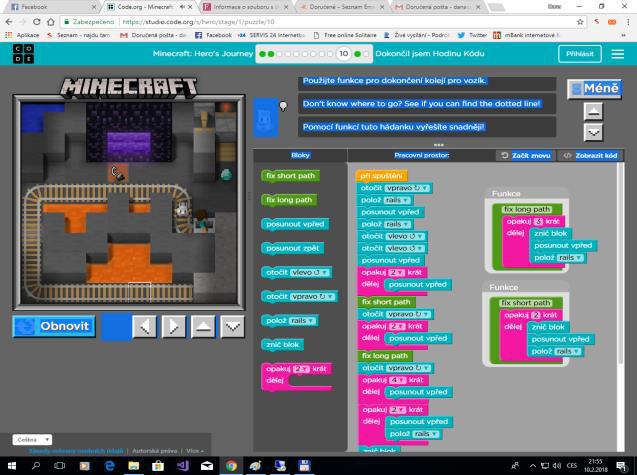637x475 pixels.
Task: Reload the page in the browser
Action: 37,22
